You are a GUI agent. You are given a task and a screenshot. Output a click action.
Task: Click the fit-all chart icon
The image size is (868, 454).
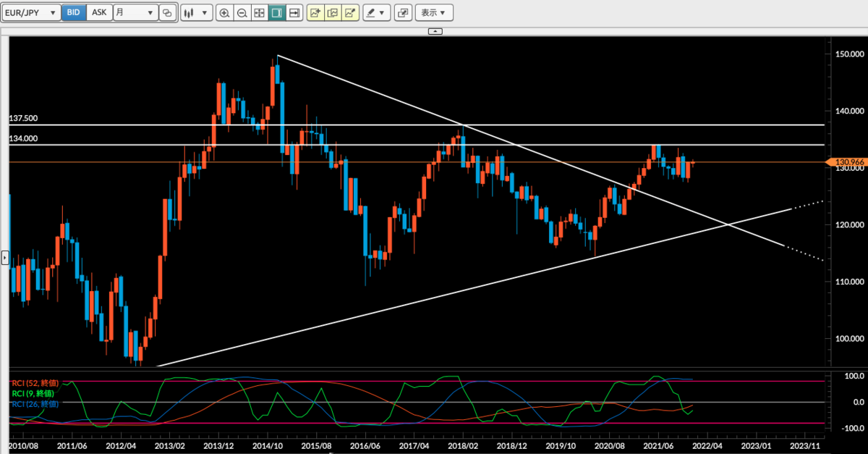tap(259, 12)
